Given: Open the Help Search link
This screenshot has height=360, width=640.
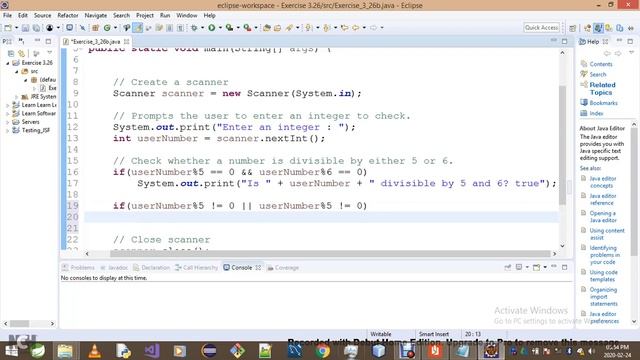Looking at the screenshot, I should pos(598,74).
